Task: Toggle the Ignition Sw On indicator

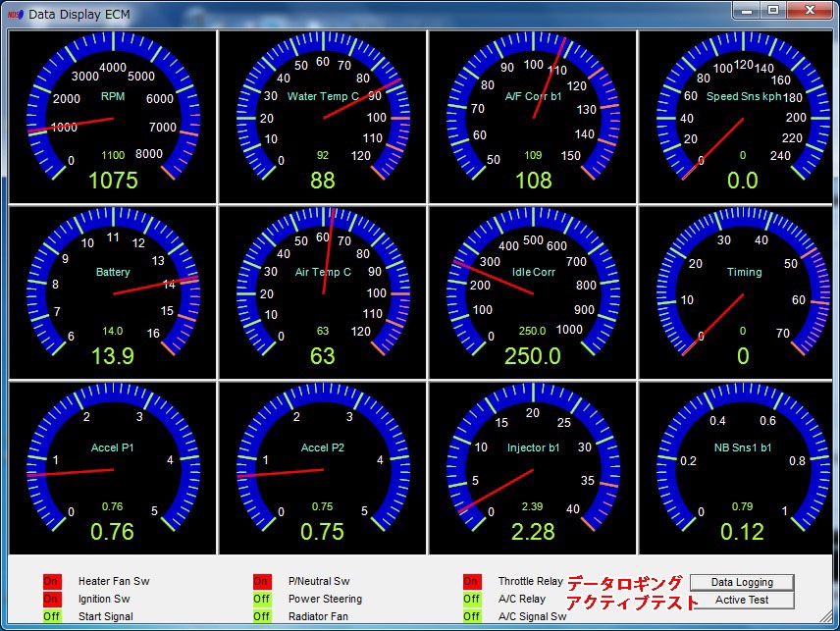Action: pyautogui.click(x=52, y=600)
